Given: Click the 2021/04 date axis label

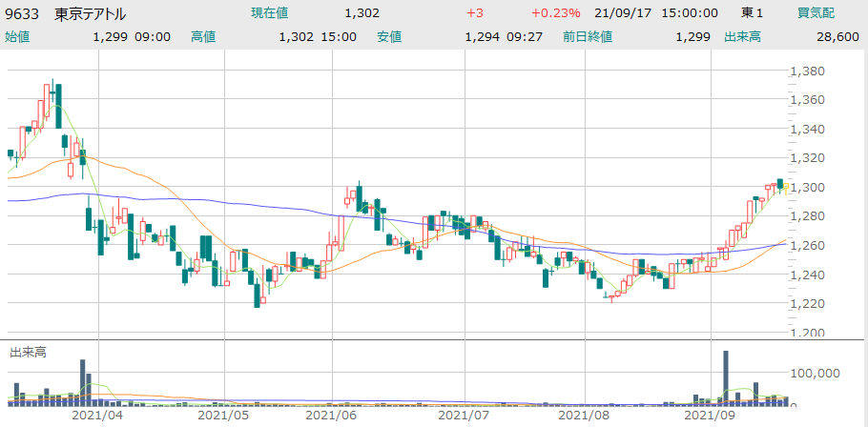Looking at the screenshot, I should pyautogui.click(x=96, y=416).
